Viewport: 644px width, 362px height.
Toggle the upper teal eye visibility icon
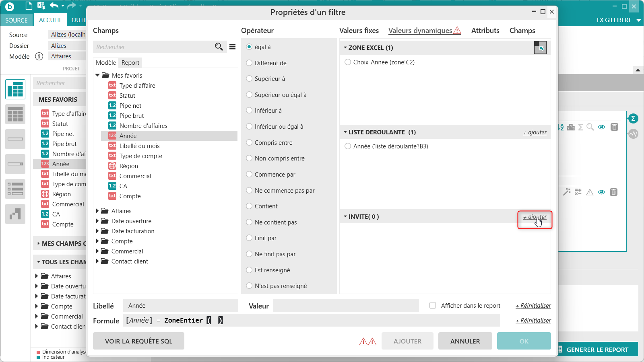[x=601, y=127]
